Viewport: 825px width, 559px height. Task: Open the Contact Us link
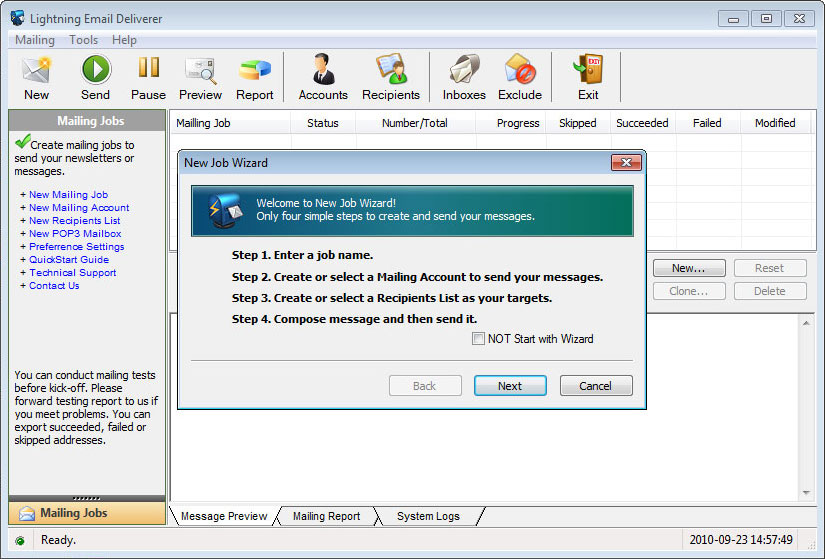click(54, 286)
